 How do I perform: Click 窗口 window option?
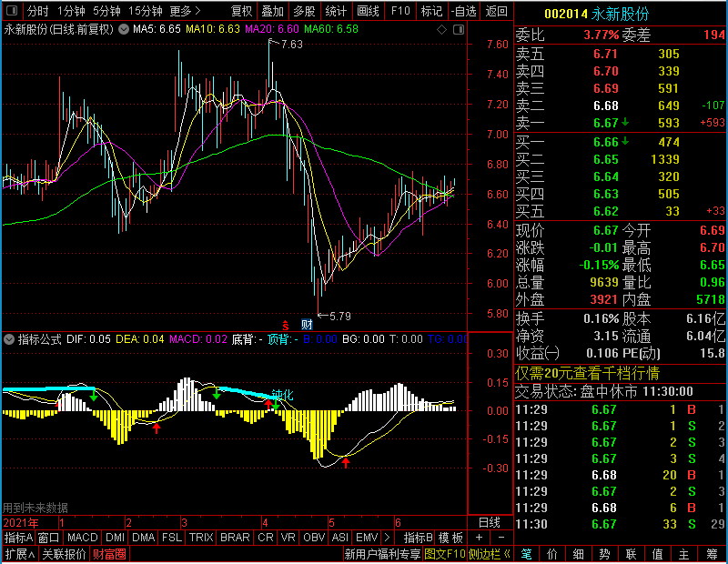pyautogui.click(x=49, y=538)
